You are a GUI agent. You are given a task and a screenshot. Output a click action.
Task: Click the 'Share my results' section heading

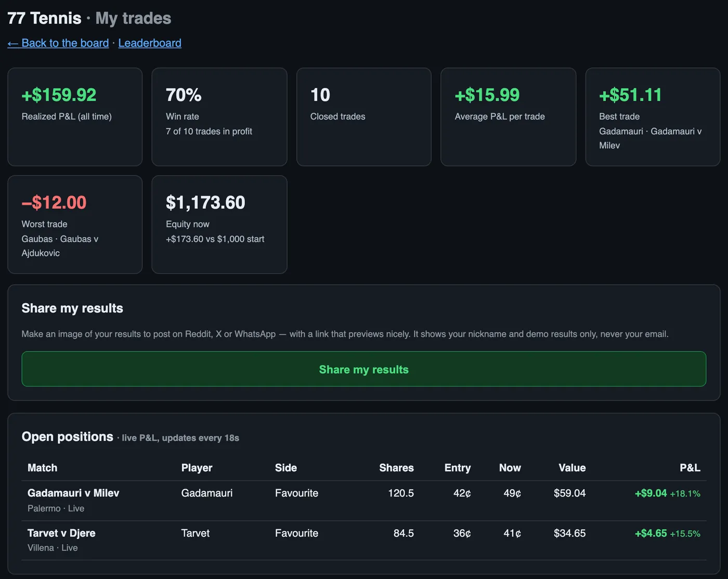[72, 308]
